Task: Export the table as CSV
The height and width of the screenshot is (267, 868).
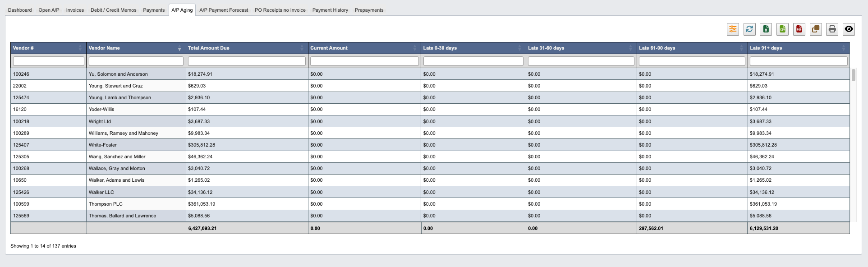Action: [782, 29]
